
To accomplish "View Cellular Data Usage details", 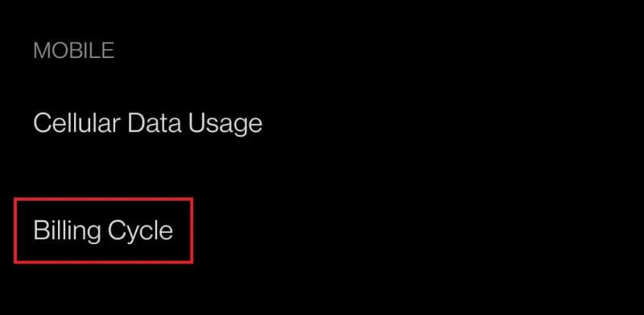I will 148,122.
